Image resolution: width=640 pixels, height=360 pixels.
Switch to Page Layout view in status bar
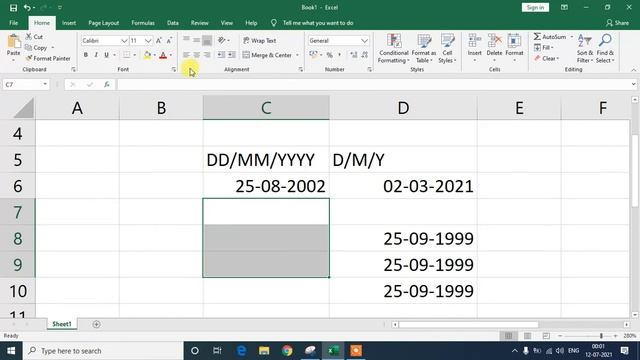(527, 336)
